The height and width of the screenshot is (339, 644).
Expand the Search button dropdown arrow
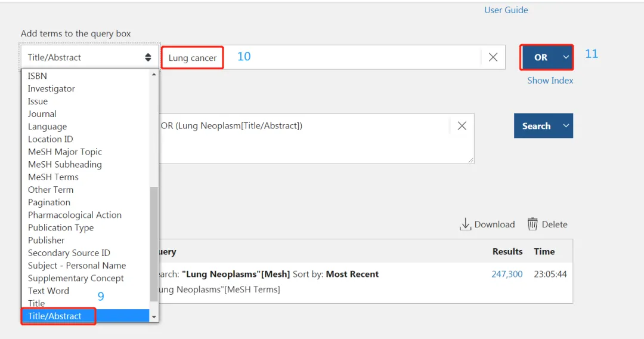click(566, 126)
